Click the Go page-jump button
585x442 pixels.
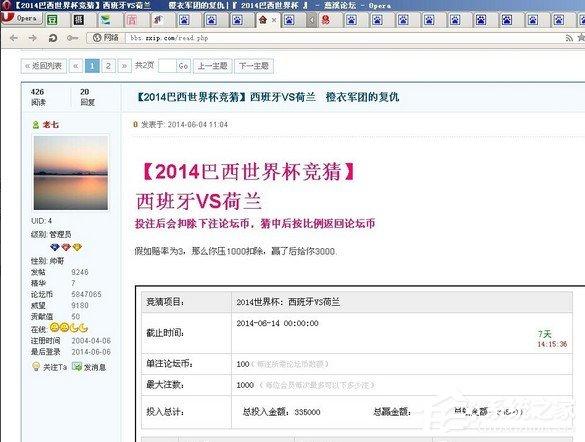tap(183, 66)
